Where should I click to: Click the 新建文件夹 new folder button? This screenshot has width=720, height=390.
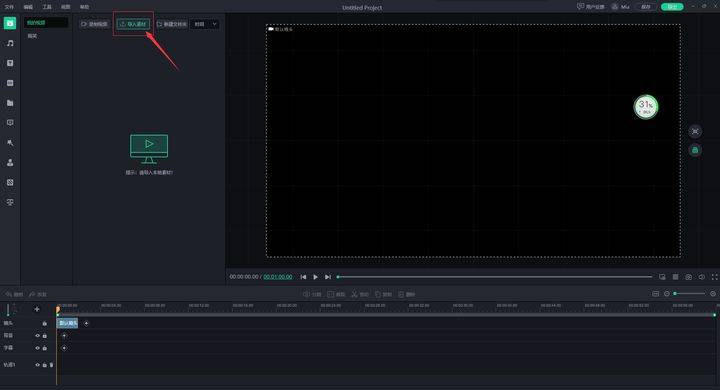[172, 24]
